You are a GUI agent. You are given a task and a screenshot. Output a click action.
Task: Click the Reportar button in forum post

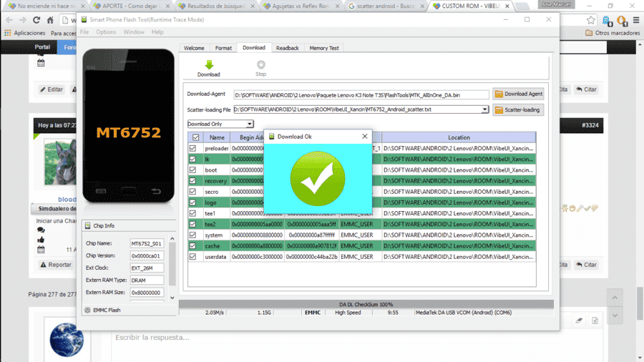[56, 265]
